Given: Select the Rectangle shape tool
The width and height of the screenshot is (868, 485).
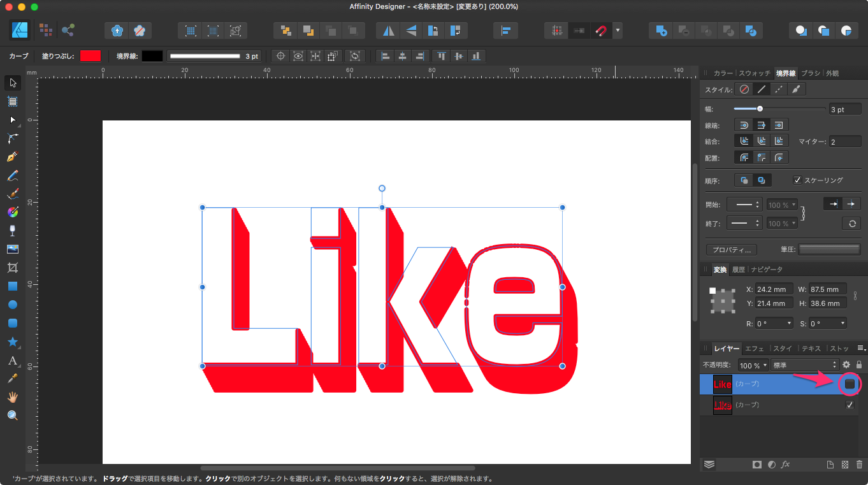Looking at the screenshot, I should [x=12, y=286].
